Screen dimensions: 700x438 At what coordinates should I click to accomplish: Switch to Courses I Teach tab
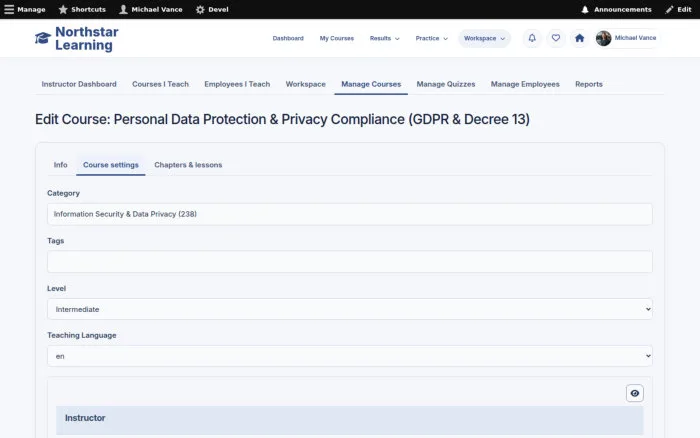coord(160,84)
